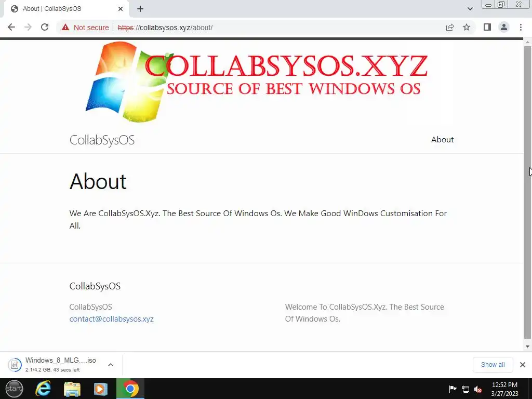Image resolution: width=532 pixels, height=399 pixels.
Task: Open the taskbar clock and date
Action: pos(504,389)
